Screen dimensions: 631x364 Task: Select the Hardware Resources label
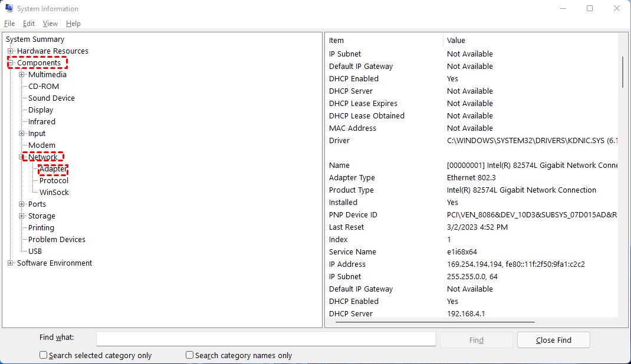tap(52, 51)
